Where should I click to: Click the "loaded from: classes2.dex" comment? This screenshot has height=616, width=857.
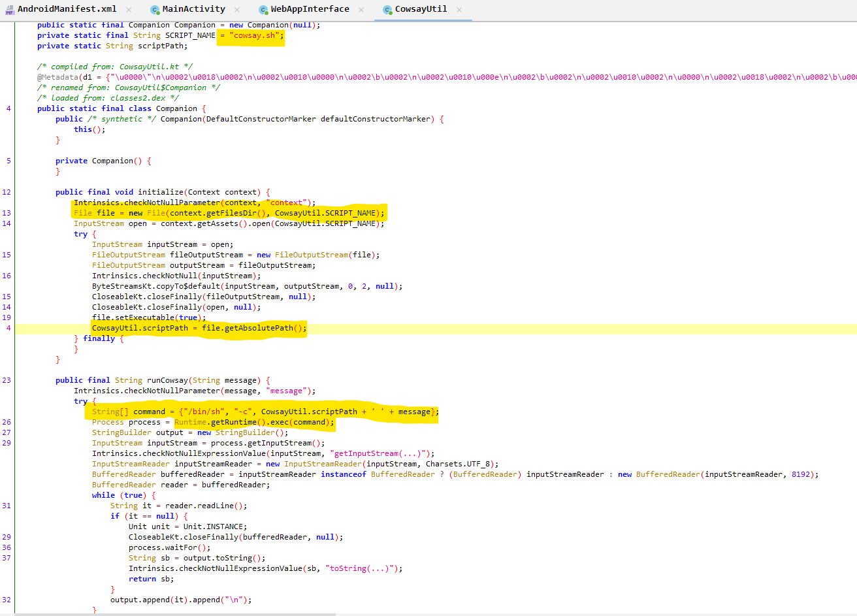tap(108, 98)
